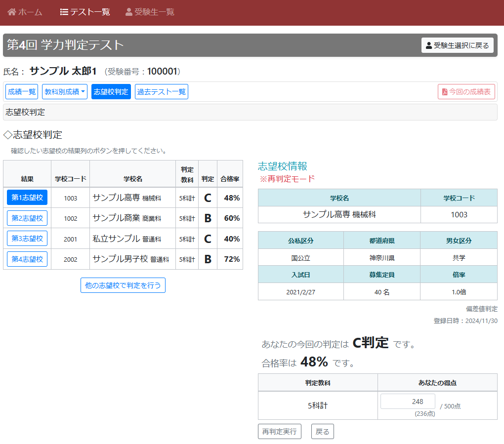Click the 国公立 cell
This screenshot has height=444, width=504.
coord(300,258)
